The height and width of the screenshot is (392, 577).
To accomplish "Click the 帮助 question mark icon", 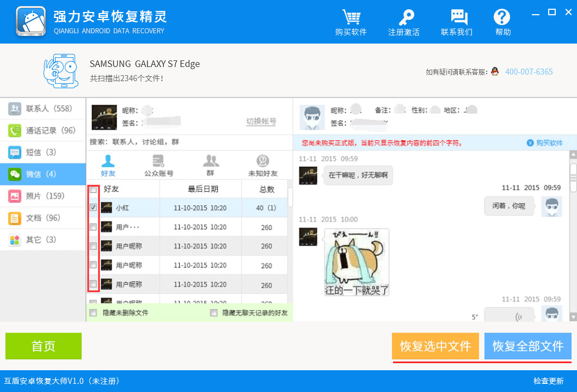I will point(502,18).
